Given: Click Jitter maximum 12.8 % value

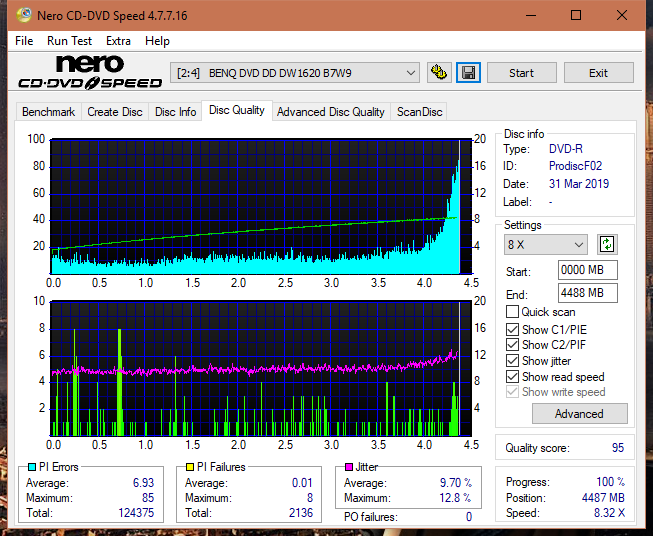Looking at the screenshot, I should pyautogui.click(x=455, y=498).
